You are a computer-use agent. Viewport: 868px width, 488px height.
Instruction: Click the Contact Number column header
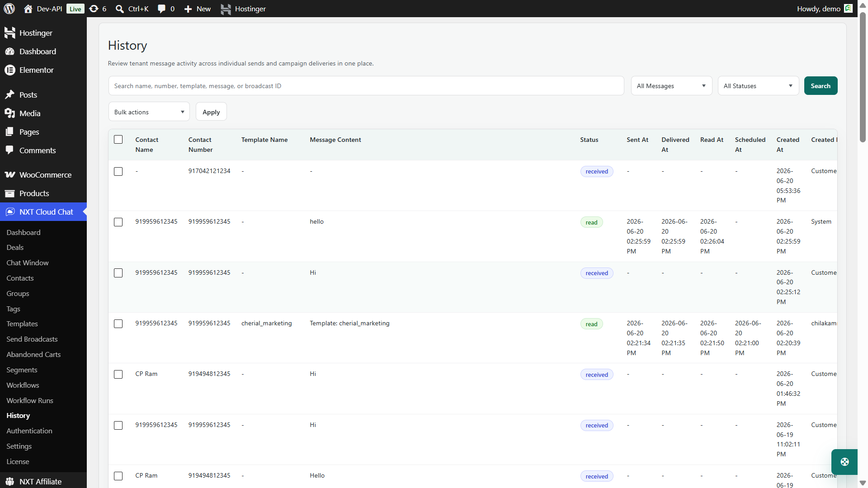(x=201, y=145)
